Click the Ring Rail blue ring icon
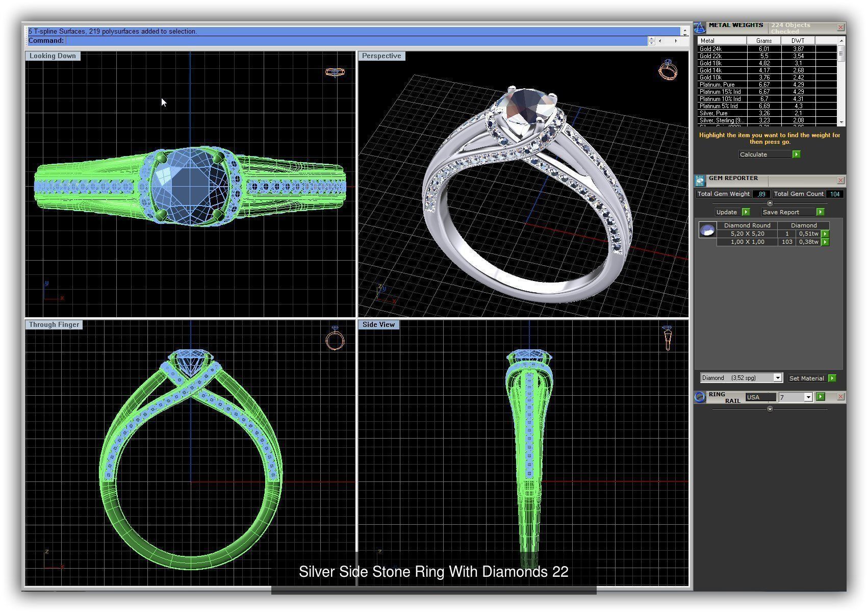 [x=700, y=397]
